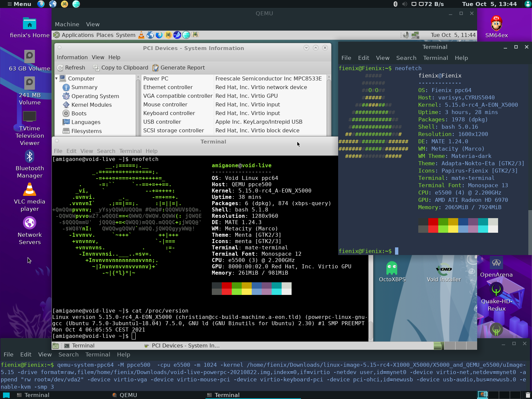Click Copy to Clipboard in the toolbar

[x=121, y=68]
